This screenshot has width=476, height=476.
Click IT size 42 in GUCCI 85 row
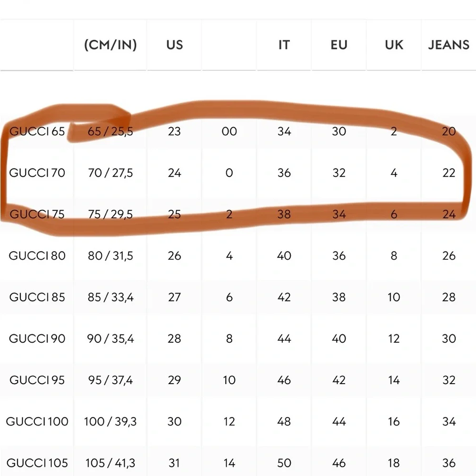click(x=284, y=297)
